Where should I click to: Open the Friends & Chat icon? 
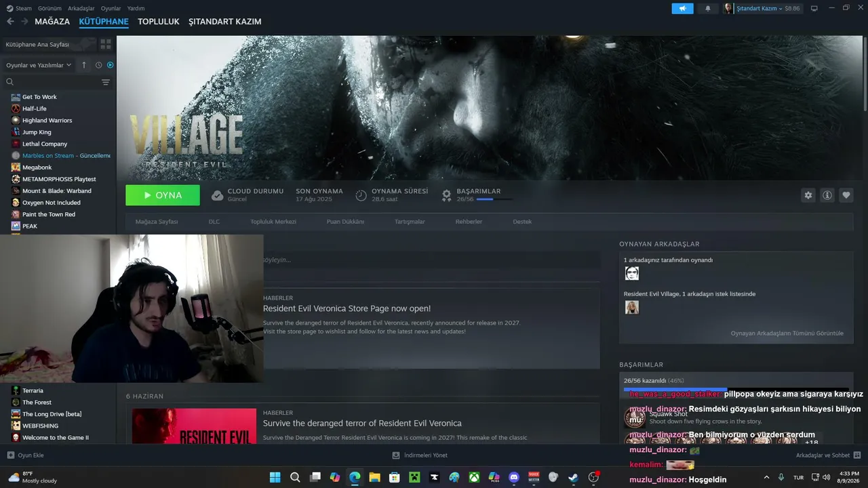pos(857,455)
